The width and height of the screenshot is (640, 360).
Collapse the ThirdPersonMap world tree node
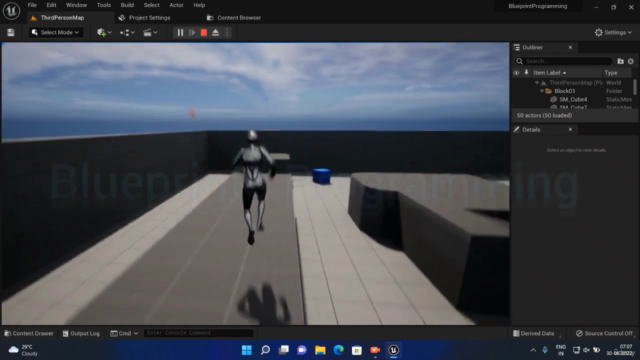(x=537, y=83)
